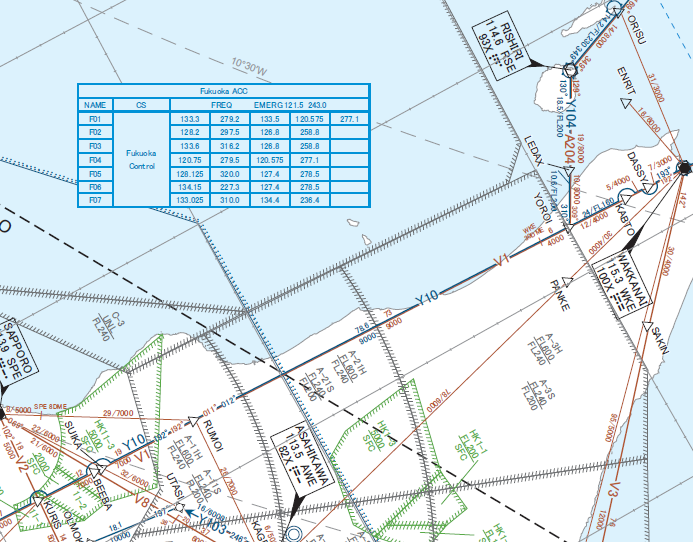Click the DASSY waypoint triangle symbol
The width and height of the screenshot is (693, 542).
coord(648,188)
